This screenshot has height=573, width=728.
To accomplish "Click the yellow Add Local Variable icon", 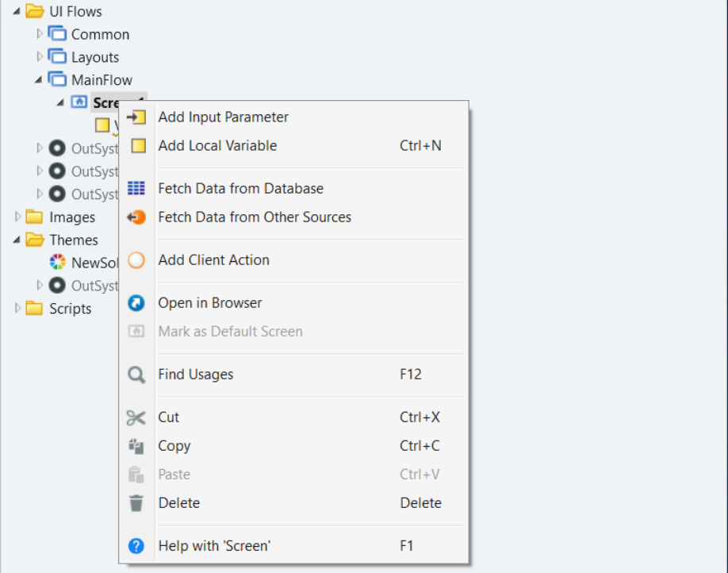I will click(x=138, y=146).
